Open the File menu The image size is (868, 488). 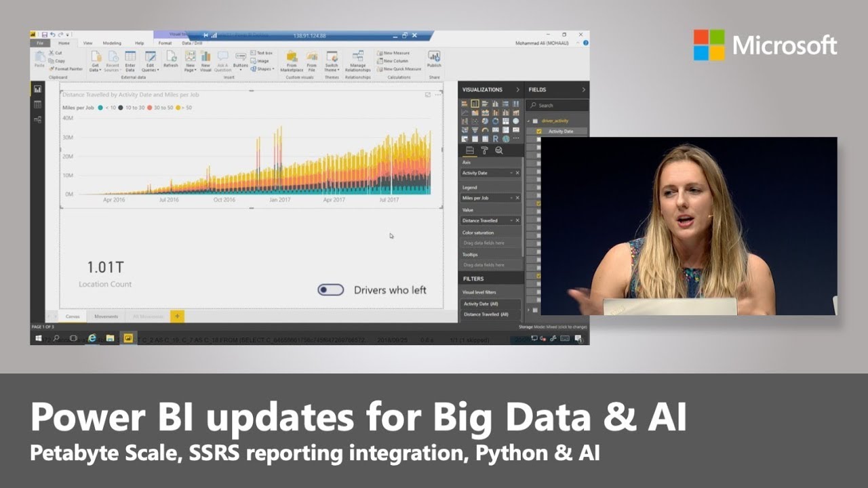coord(39,43)
